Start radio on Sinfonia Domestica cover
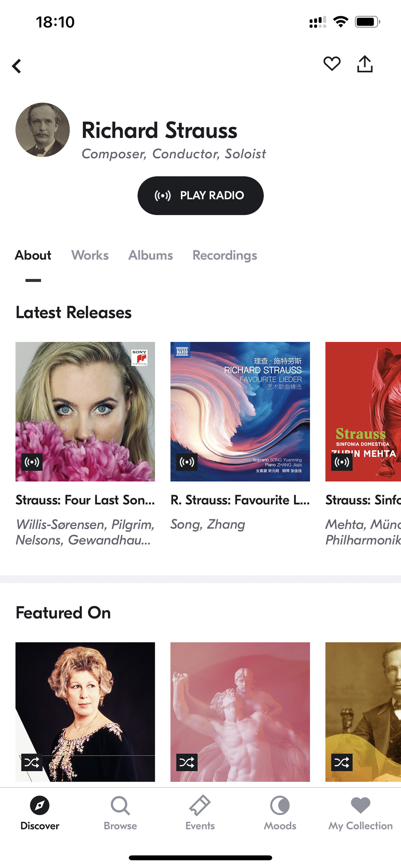 tap(342, 462)
